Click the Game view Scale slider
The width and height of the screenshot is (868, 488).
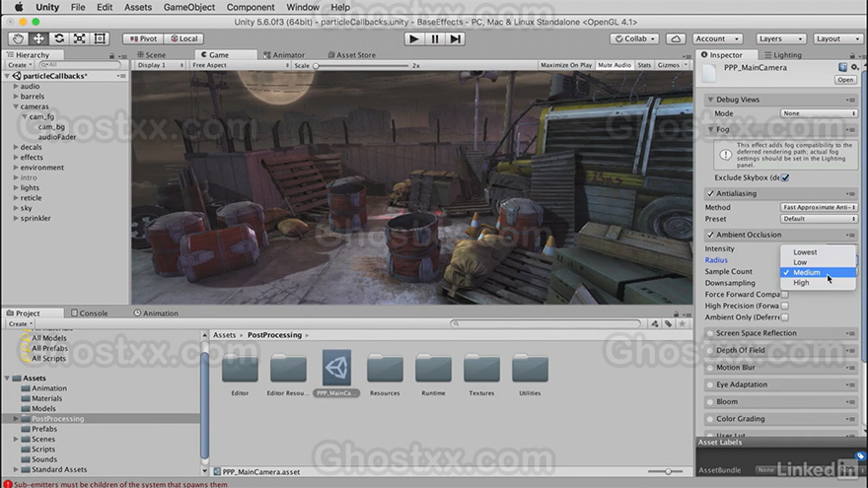[x=361, y=65]
